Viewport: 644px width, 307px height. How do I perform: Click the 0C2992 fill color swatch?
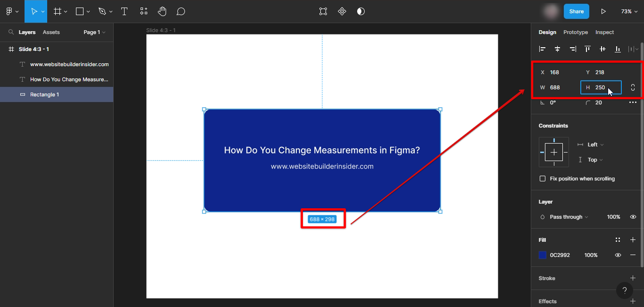[x=543, y=255]
